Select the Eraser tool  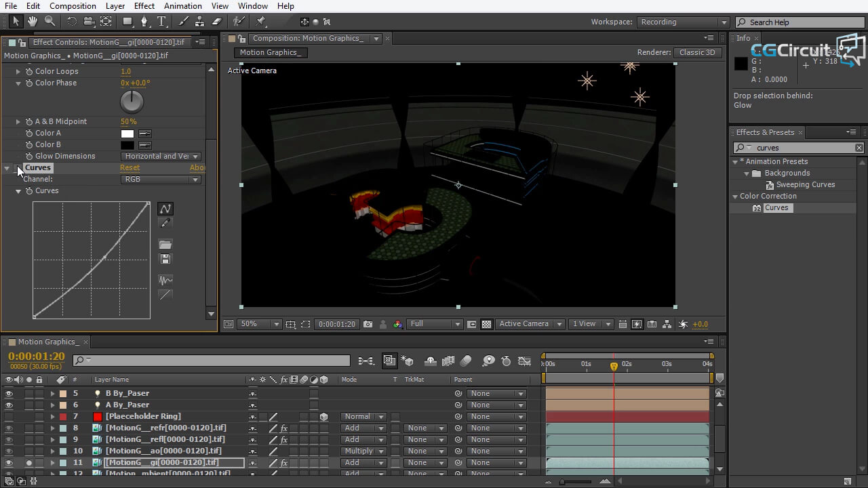[x=217, y=22]
